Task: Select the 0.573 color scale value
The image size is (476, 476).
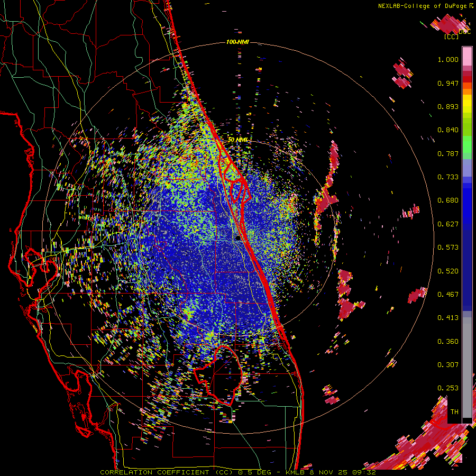Action: (x=448, y=248)
